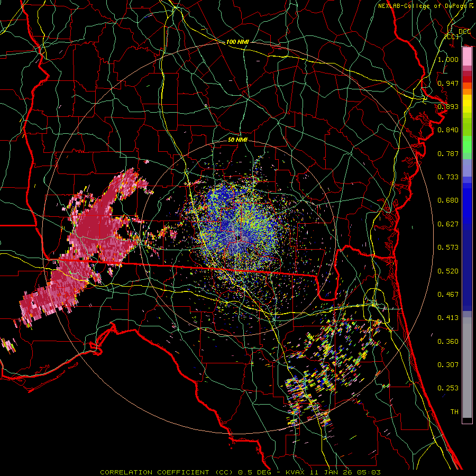Click the 1.000 value on the legend

448,59
